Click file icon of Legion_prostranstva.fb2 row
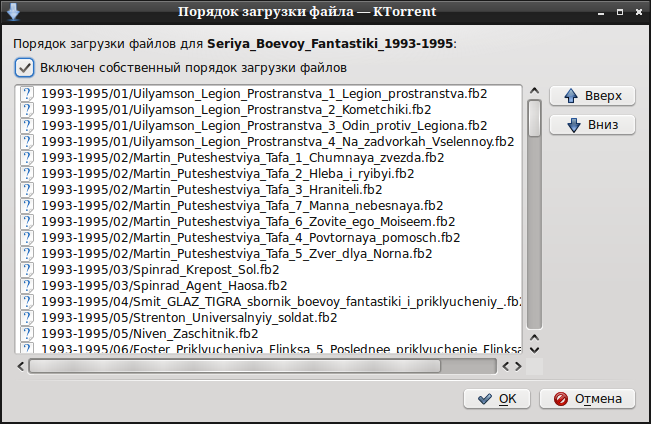Image resolution: width=651 pixels, height=424 pixels. click(27, 93)
